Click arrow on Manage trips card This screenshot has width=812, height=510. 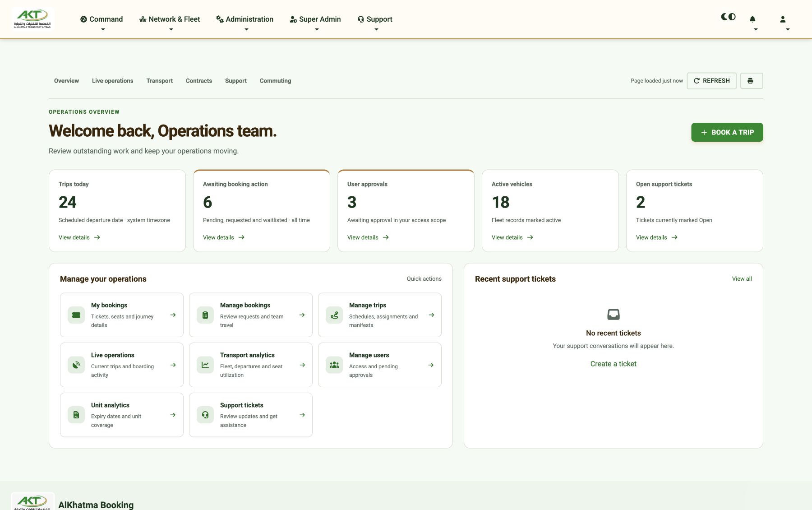coord(431,315)
